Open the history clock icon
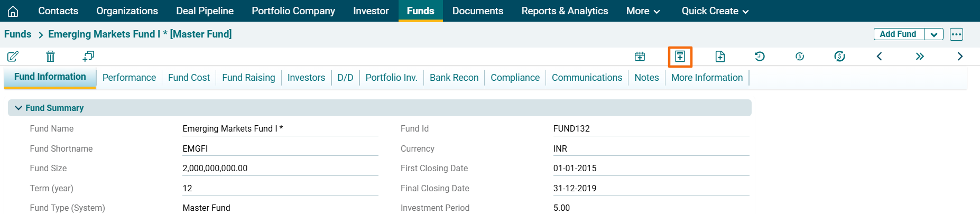The width and height of the screenshot is (980, 214). point(760,56)
